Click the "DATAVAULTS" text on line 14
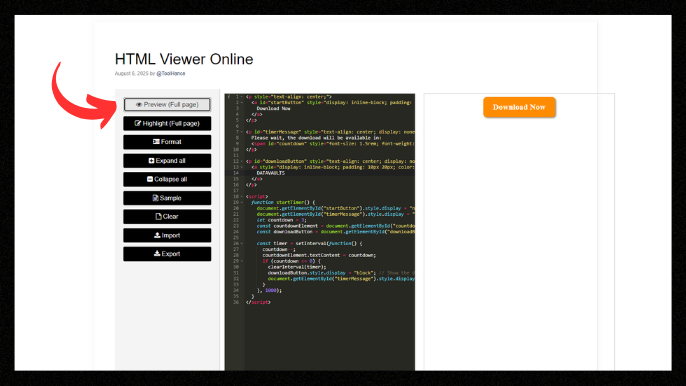 pos(271,173)
